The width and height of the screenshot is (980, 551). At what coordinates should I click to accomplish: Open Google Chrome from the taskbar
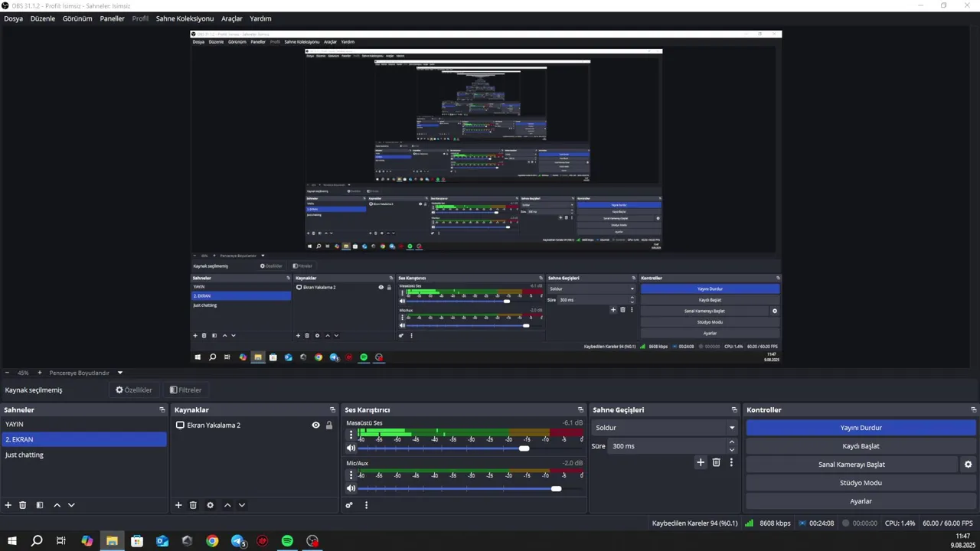pos(212,541)
